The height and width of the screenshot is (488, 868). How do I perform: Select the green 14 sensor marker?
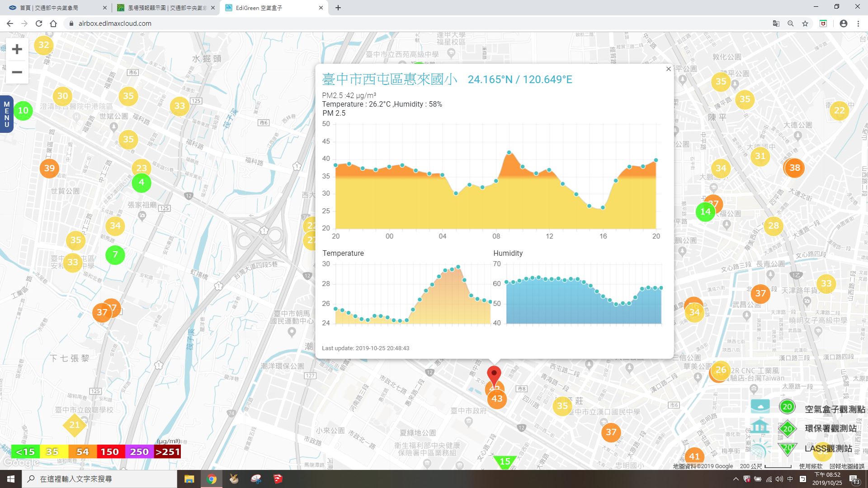pos(705,211)
